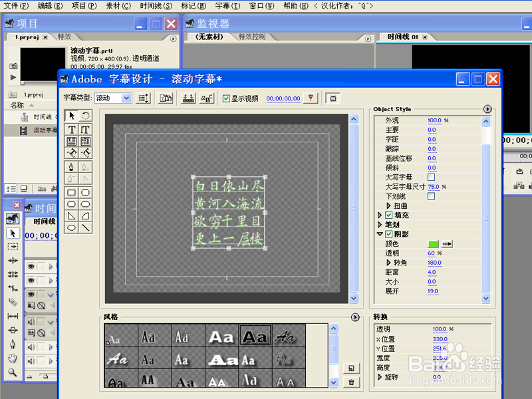Expand the Distort property
The height and width of the screenshot is (399, 532).
pyautogui.click(x=388, y=205)
